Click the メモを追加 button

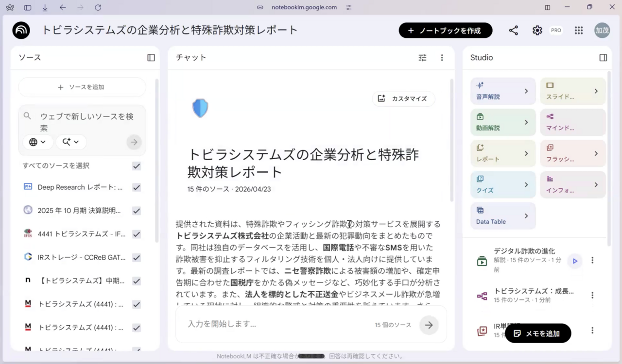[538, 333]
